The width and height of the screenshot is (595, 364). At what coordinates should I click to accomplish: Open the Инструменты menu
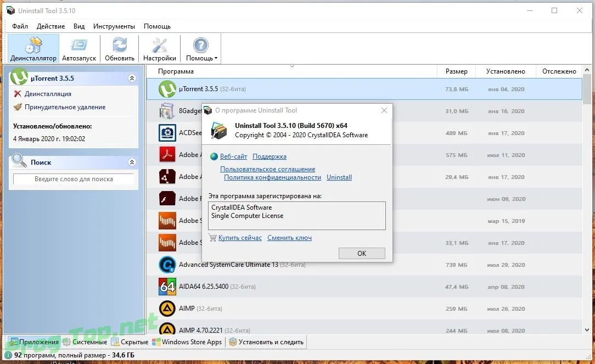[x=114, y=26]
